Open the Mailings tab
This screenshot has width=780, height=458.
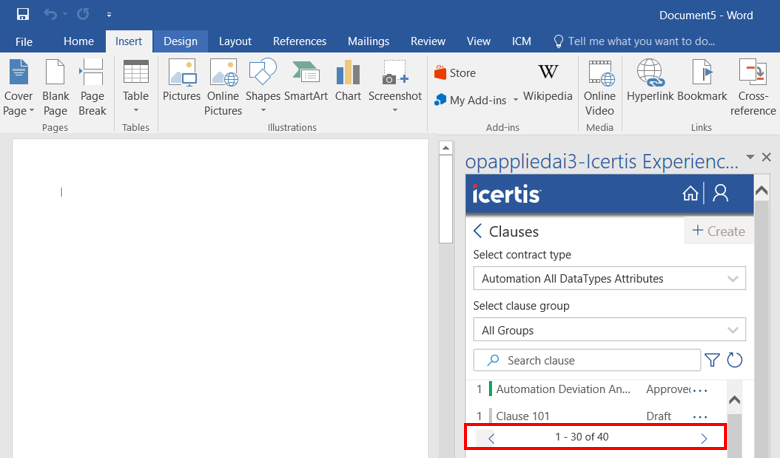(368, 41)
